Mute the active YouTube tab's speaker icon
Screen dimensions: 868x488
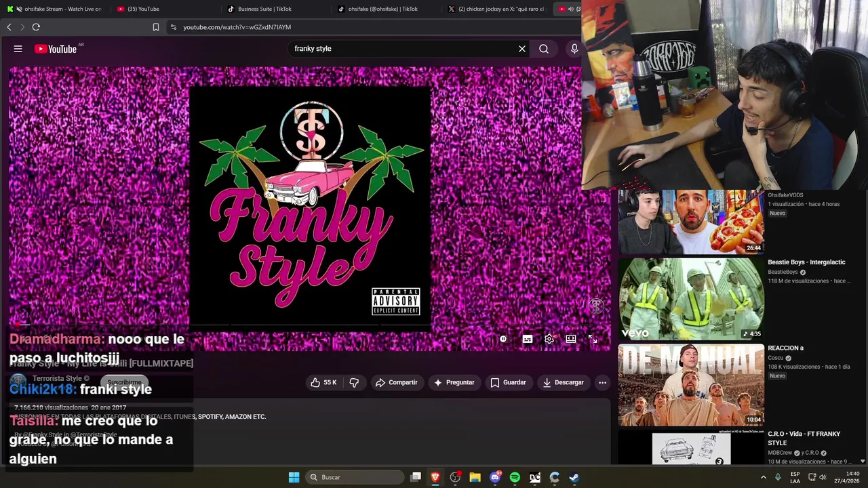click(x=571, y=9)
